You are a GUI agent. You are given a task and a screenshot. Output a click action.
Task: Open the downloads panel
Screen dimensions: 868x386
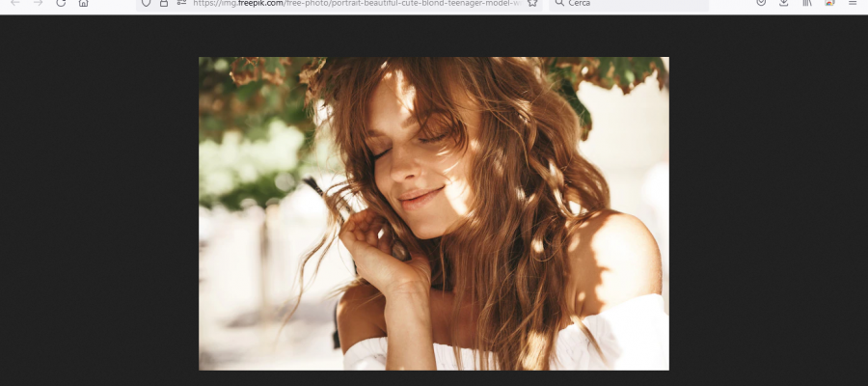[x=784, y=3]
